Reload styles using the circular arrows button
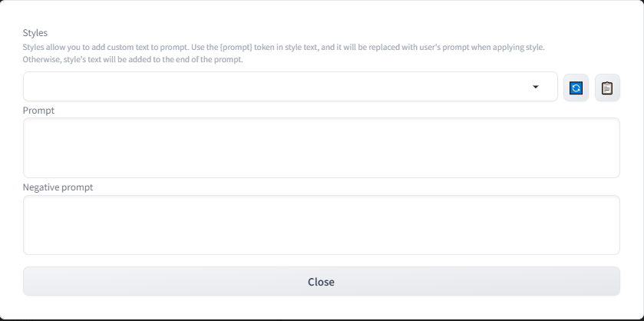Screen dimensions: 644x321 (576, 88)
